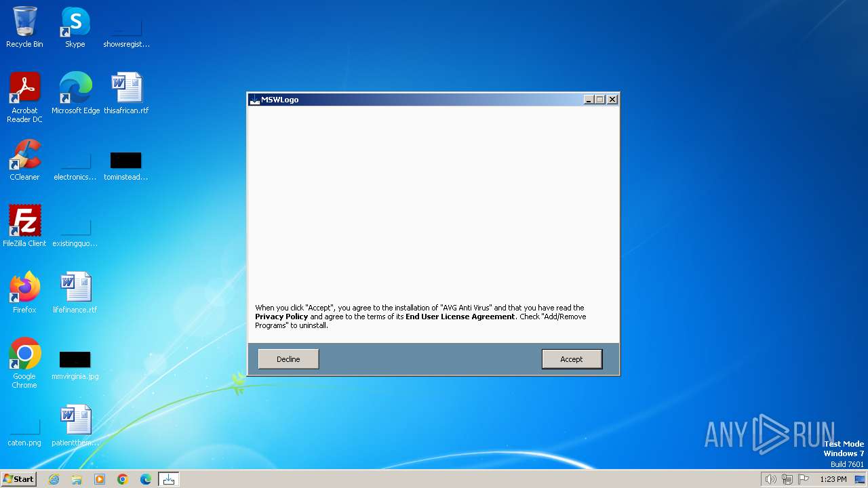The image size is (868, 488).
Task: Select the lifefinance.rtf document
Action: click(75, 293)
